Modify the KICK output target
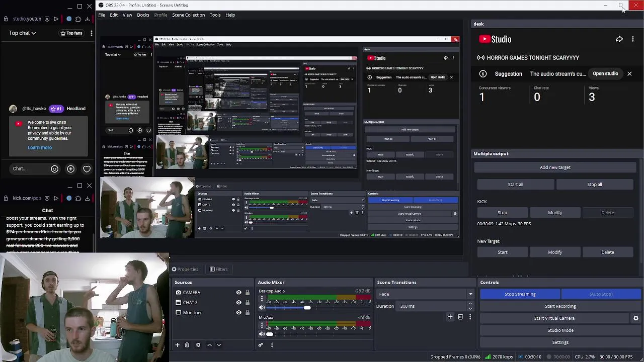Image resolution: width=644 pixels, height=362 pixels. (x=555, y=213)
